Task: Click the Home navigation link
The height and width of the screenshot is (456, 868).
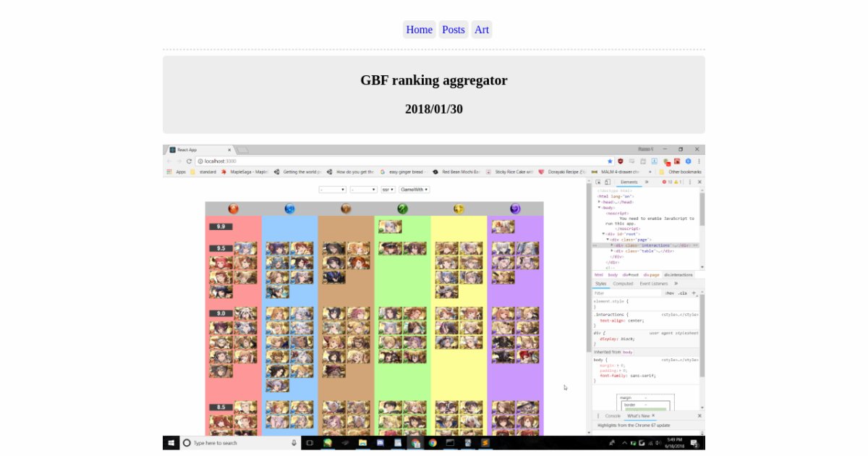Action: [x=419, y=30]
